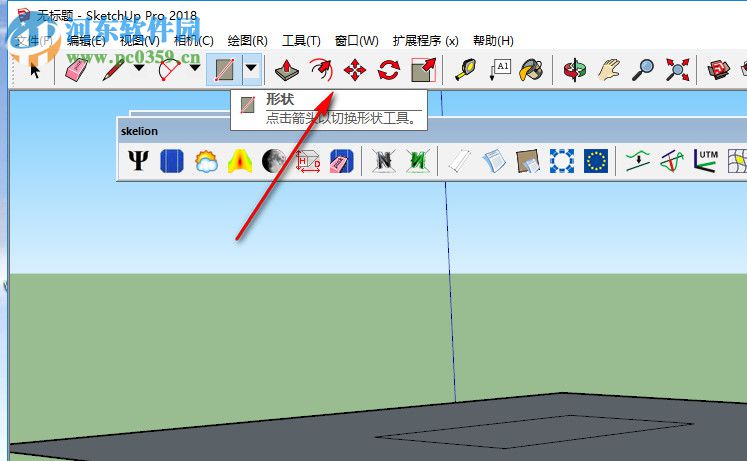
Task: Click the Skelion brown face with sheet icon
Action: [x=528, y=161]
